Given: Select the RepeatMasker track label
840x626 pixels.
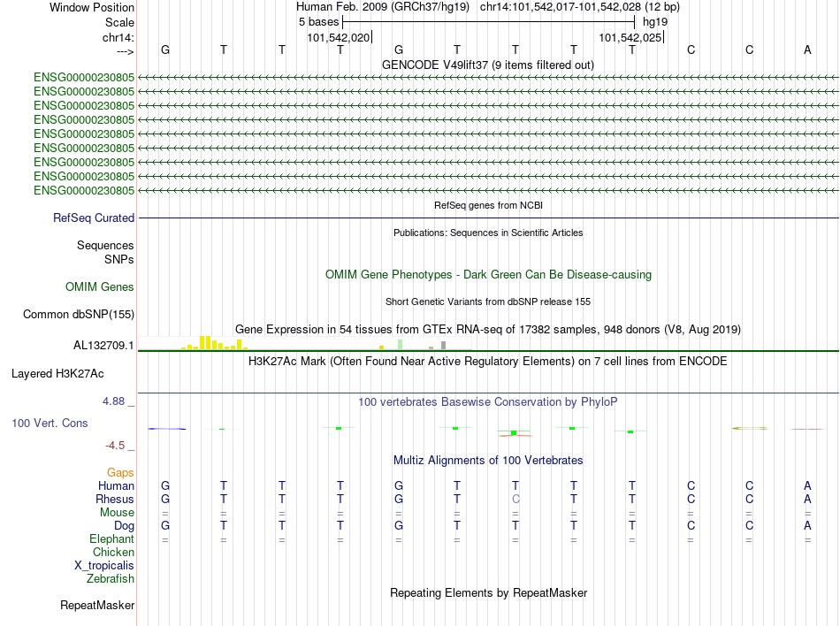Looking at the screenshot, I should click(x=97, y=605).
